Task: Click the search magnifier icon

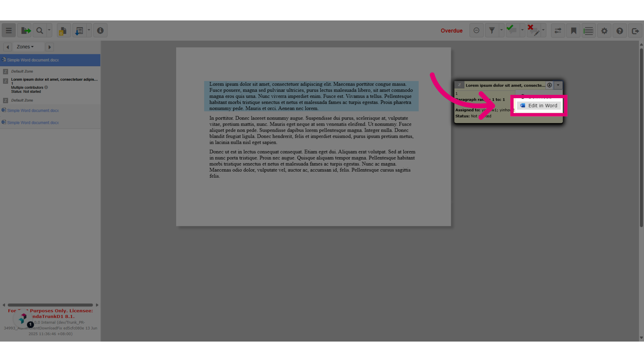Action: coord(40,31)
